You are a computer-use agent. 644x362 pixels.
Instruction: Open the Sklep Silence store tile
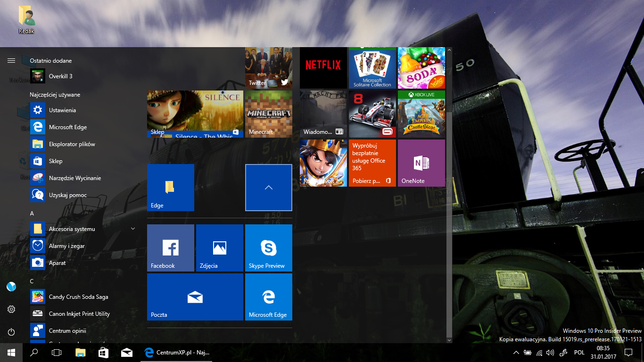195,114
